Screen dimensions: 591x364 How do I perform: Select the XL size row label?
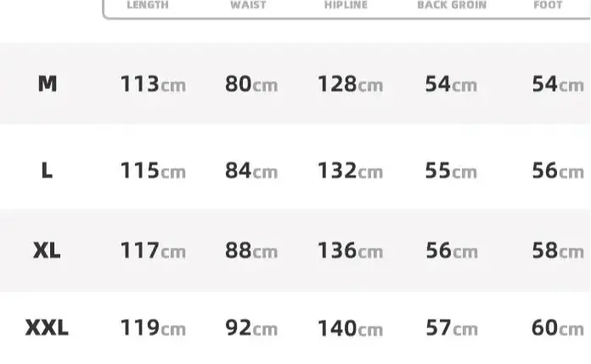pos(47,250)
